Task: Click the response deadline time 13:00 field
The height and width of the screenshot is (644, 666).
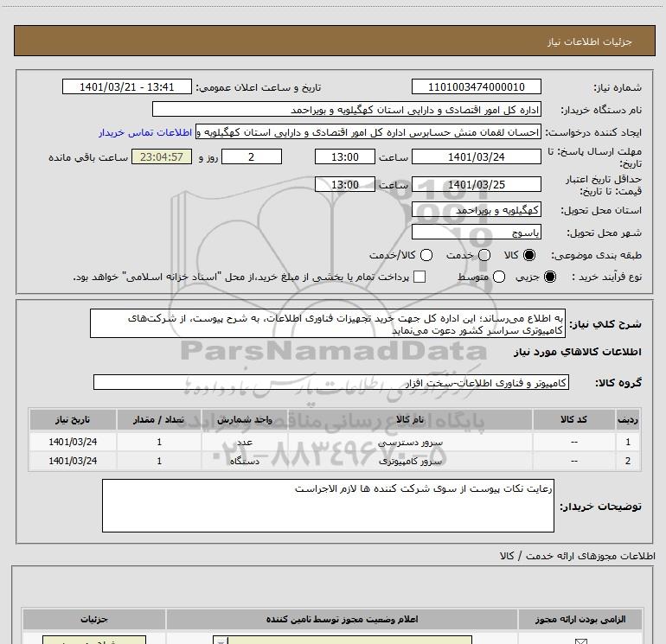Action: 345,156
